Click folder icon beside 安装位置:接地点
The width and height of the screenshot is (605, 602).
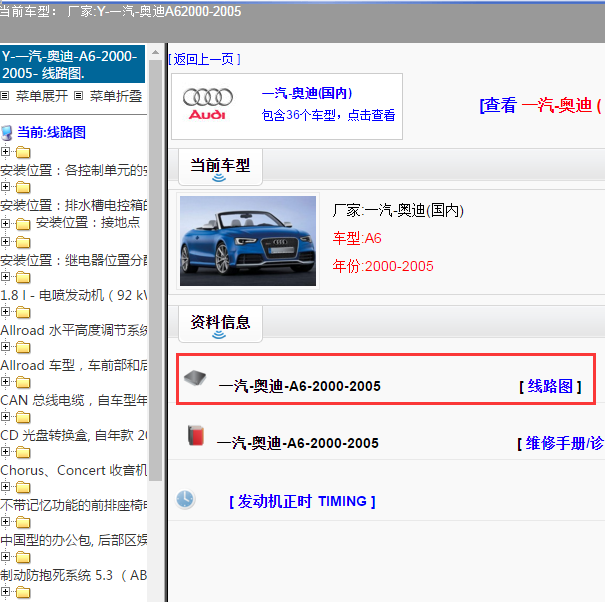coord(23,224)
